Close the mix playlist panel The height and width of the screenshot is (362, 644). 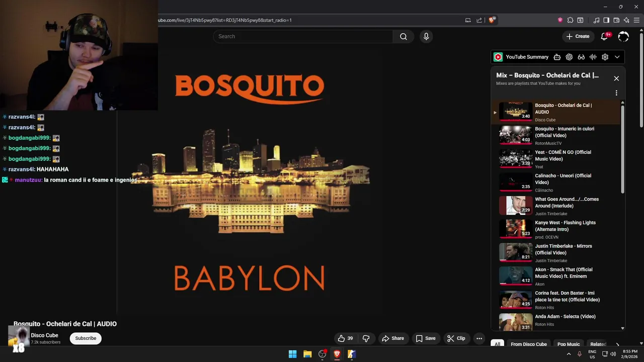coord(616,78)
